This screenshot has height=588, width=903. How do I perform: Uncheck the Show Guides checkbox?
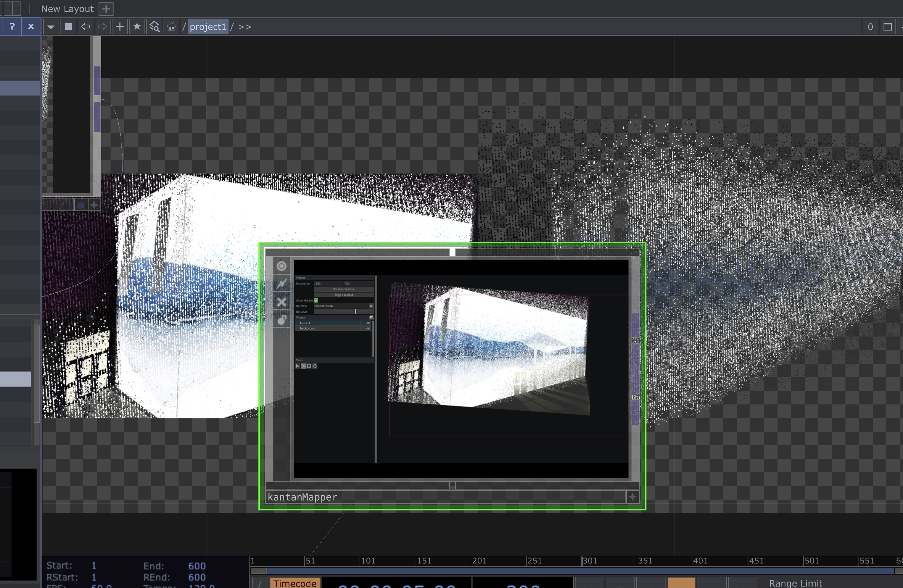316,301
